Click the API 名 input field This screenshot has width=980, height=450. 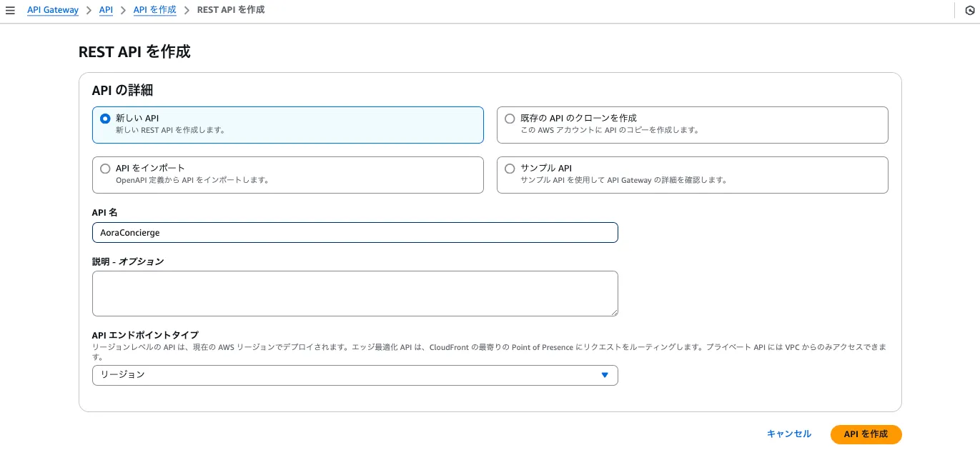point(355,233)
